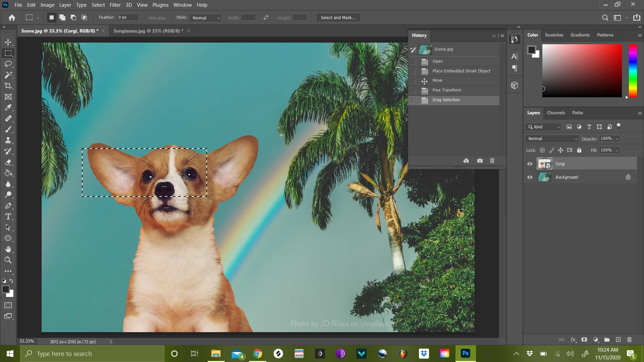Click the Select and Mask button

click(x=338, y=18)
